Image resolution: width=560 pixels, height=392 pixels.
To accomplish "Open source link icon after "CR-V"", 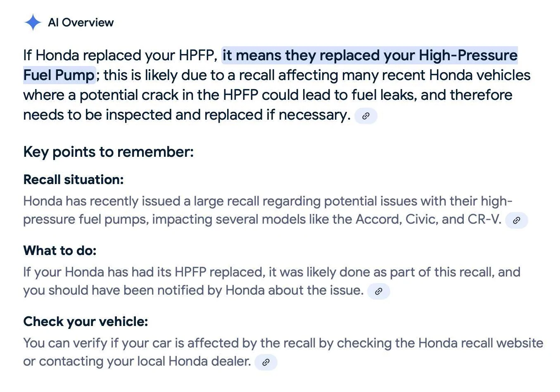I will pyautogui.click(x=516, y=220).
